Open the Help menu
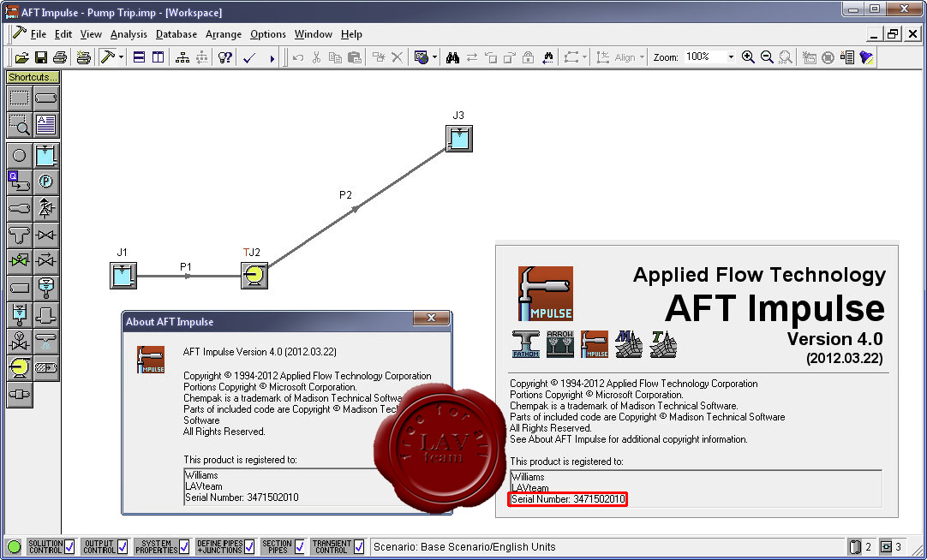 point(351,34)
